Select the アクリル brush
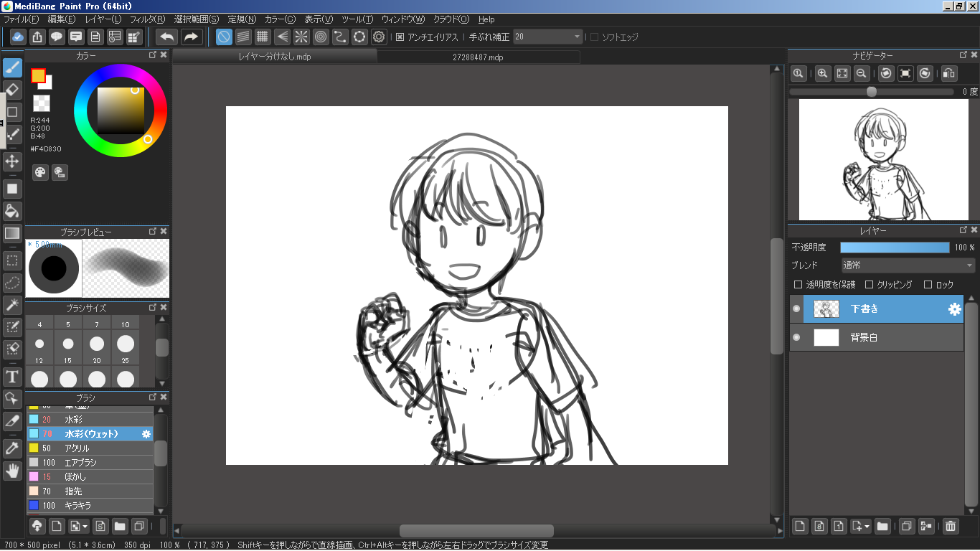This screenshot has height=551, width=980. click(90, 448)
